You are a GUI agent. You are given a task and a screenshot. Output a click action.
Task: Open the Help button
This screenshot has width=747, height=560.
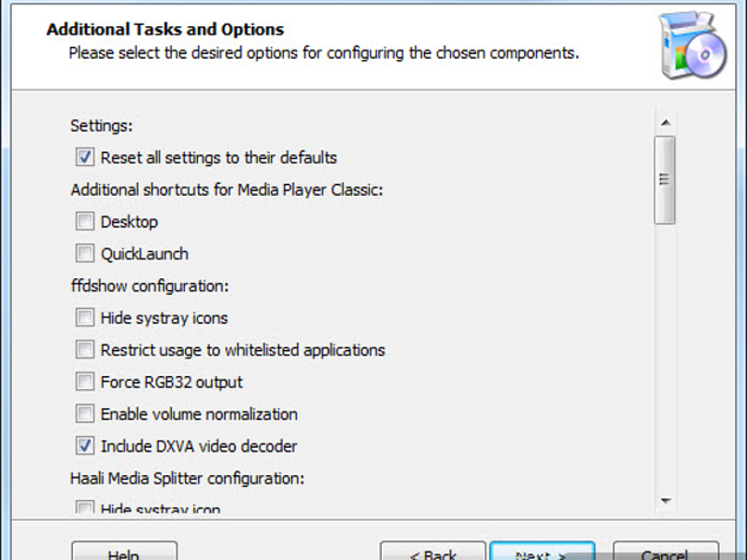coord(124,552)
